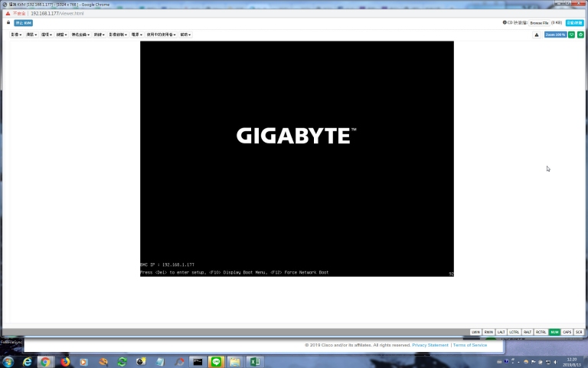
Task: Open the 鍵盤 (Keyboard) dropdown menu
Action: tap(61, 34)
